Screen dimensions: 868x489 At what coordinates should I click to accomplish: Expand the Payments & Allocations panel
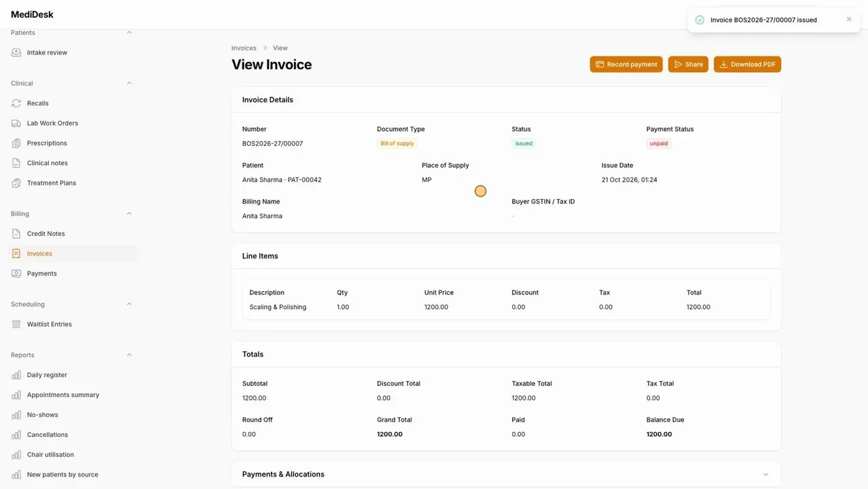[x=766, y=475]
